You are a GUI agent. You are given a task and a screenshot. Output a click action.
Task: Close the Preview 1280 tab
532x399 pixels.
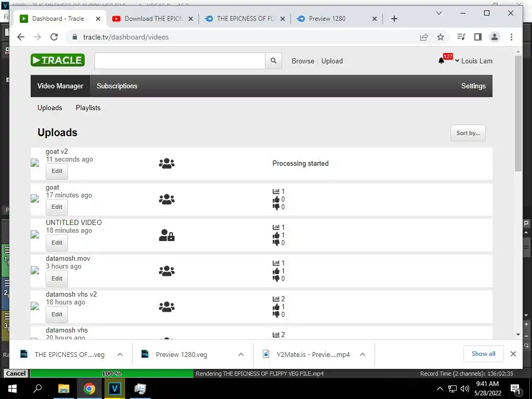[374, 19]
